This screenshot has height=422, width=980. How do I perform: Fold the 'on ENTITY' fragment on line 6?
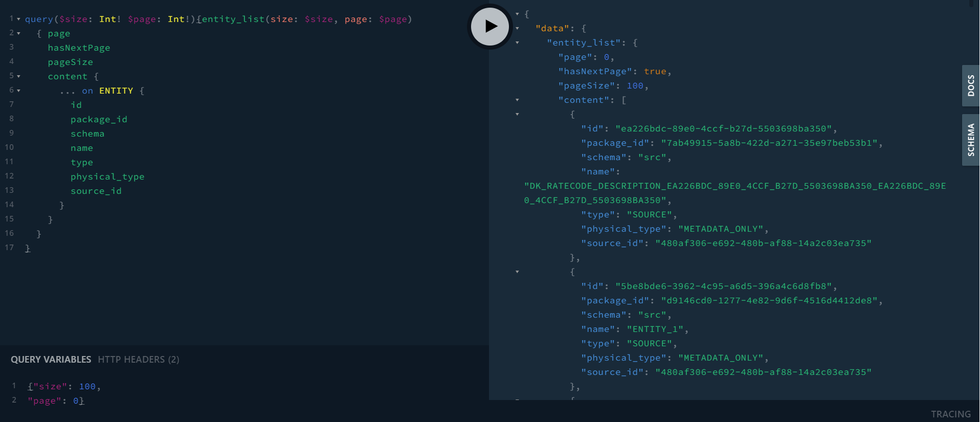tap(19, 91)
